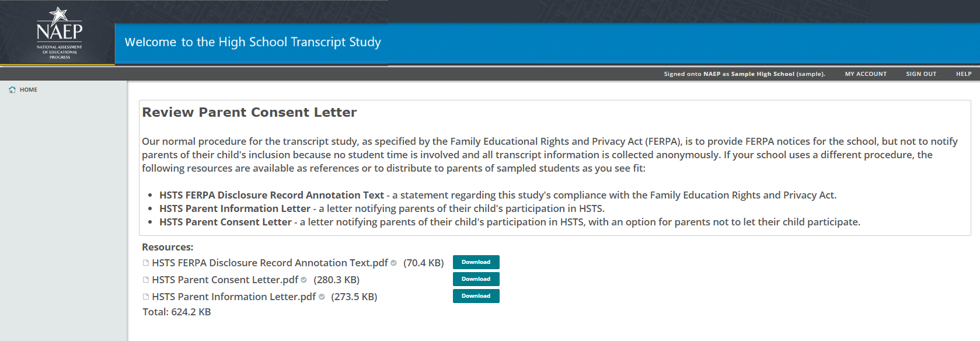This screenshot has height=341, width=980.
Task: Download the FERPA Disclosure Record Annotation Text PDF
Action: [476, 262]
